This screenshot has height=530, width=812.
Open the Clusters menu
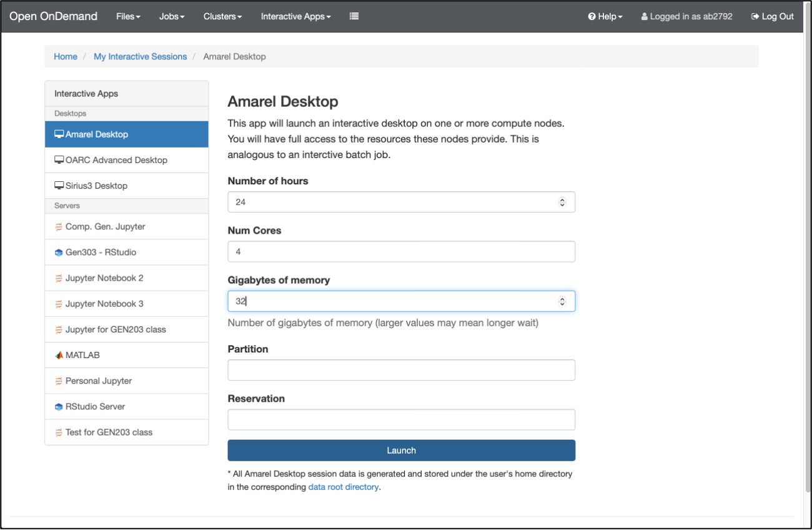click(222, 16)
